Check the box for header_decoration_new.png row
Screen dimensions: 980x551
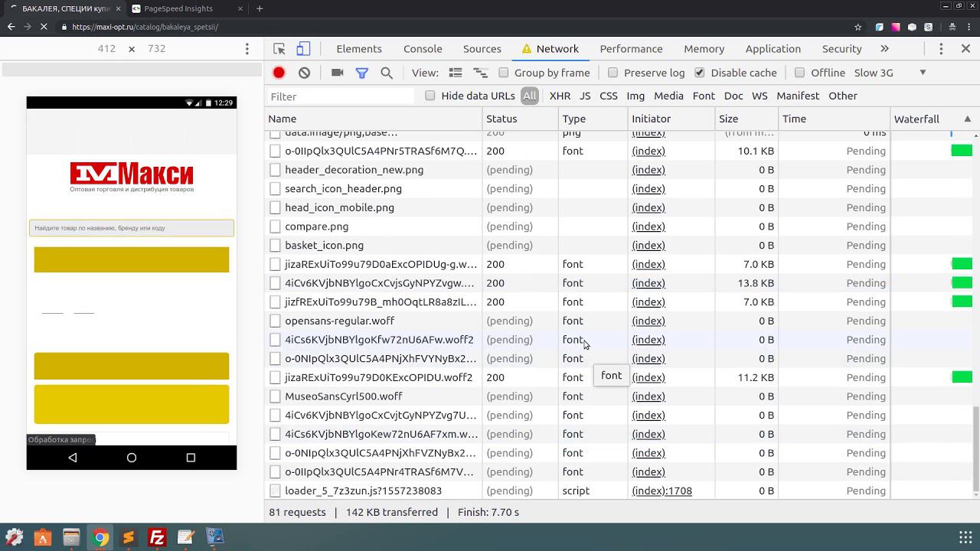275,170
